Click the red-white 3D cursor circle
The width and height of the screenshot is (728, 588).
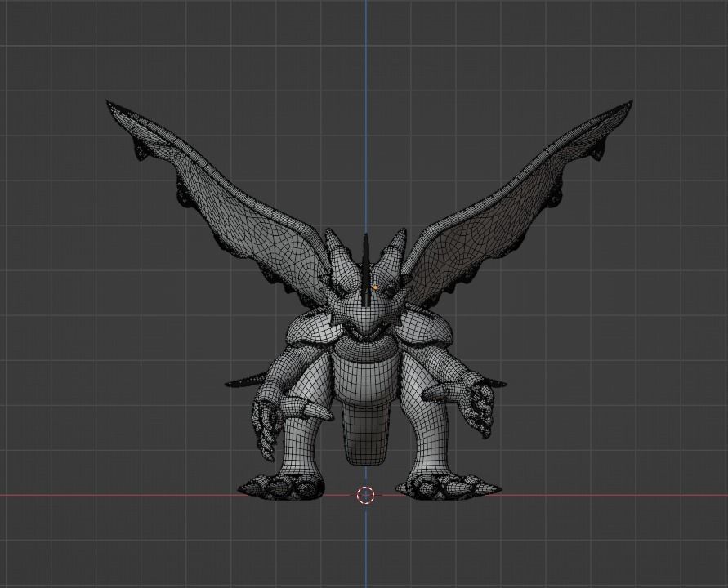tap(365, 495)
